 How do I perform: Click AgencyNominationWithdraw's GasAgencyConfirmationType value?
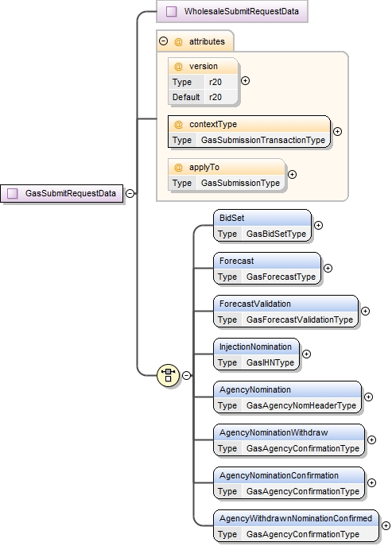coord(303,448)
